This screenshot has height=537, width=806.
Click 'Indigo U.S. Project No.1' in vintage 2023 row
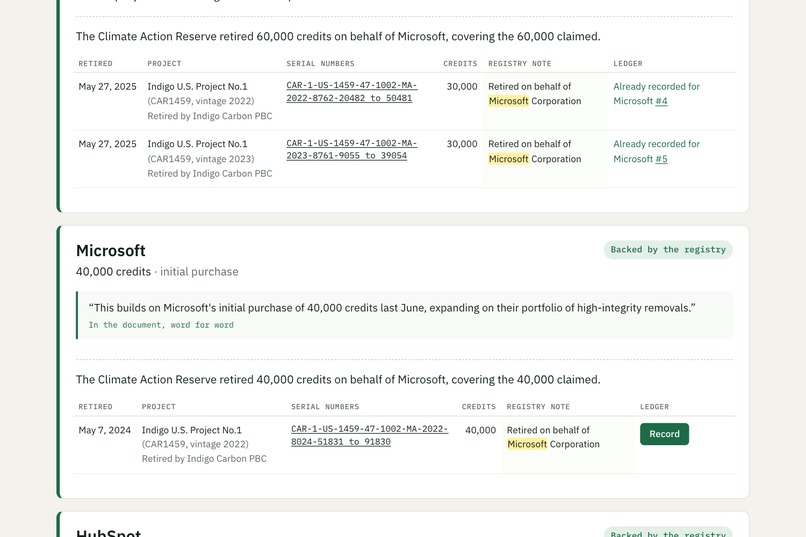[x=197, y=144]
